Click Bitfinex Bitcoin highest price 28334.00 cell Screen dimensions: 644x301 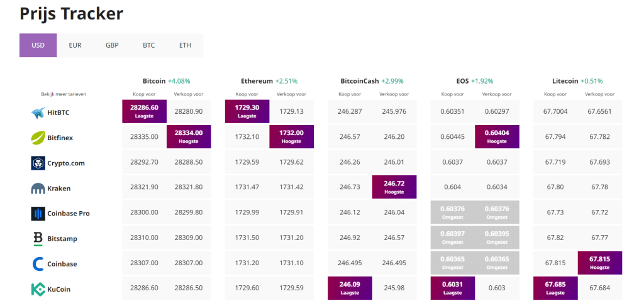pyautogui.click(x=189, y=136)
